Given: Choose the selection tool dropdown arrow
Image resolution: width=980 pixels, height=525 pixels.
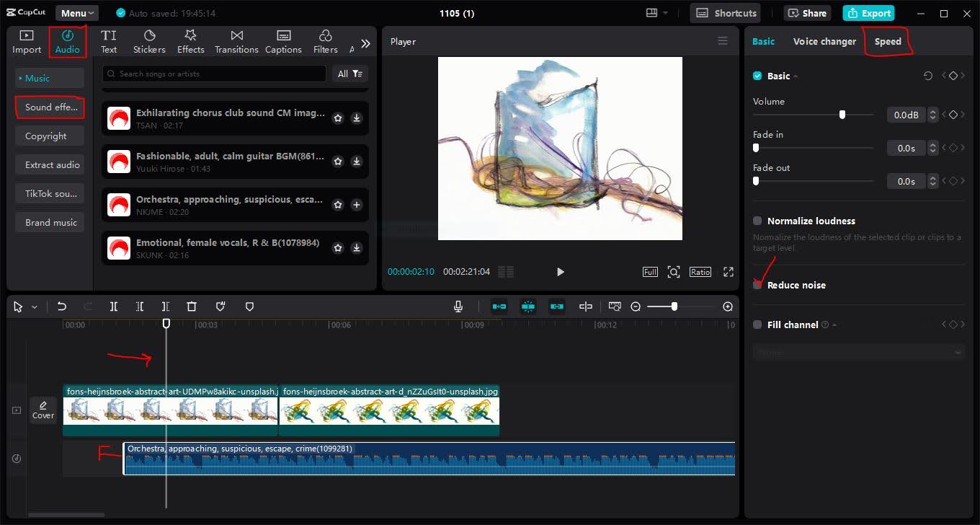Looking at the screenshot, I should 34,307.
